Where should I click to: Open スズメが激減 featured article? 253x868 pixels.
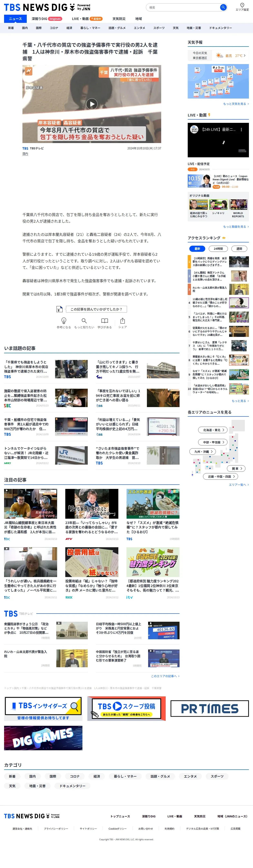(153, 515)
